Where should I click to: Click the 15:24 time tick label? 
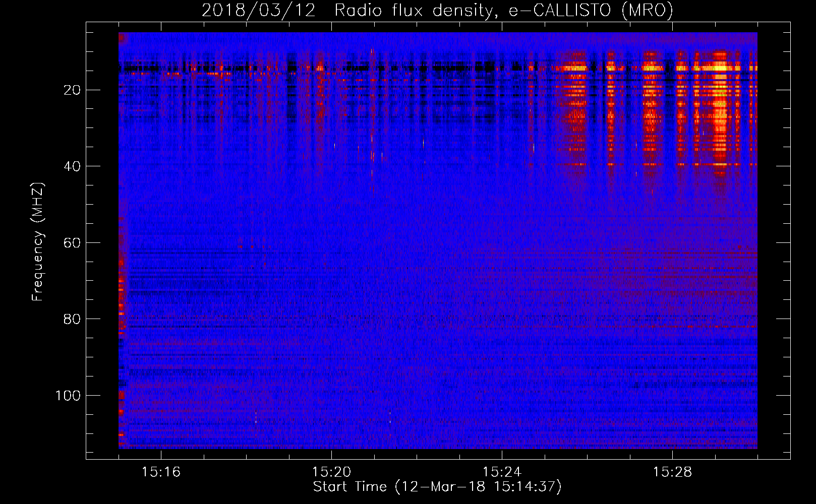point(502,472)
